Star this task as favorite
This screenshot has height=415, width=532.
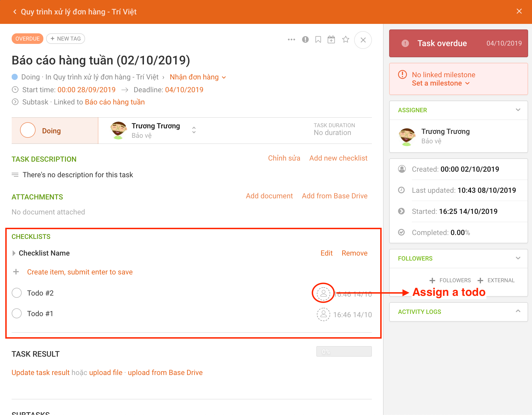coord(345,40)
